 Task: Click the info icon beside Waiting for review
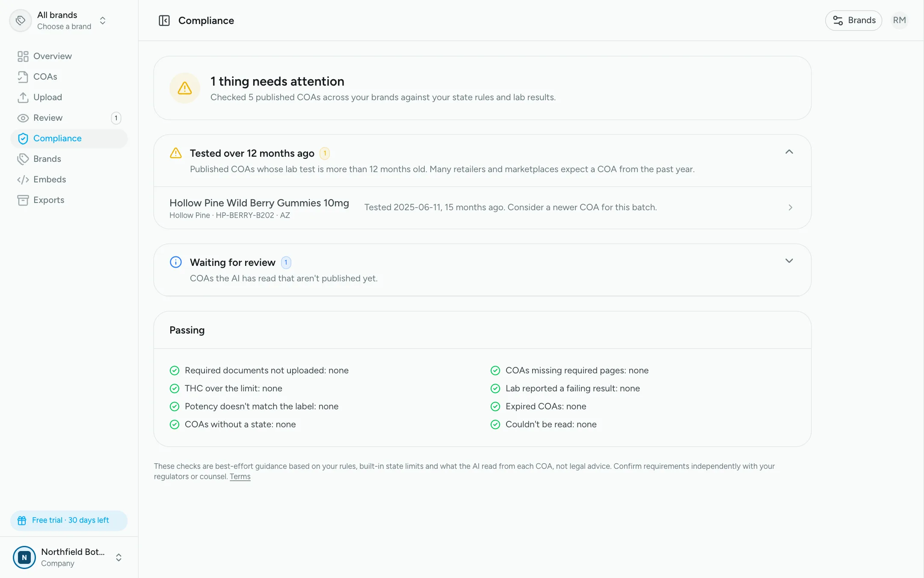176,262
